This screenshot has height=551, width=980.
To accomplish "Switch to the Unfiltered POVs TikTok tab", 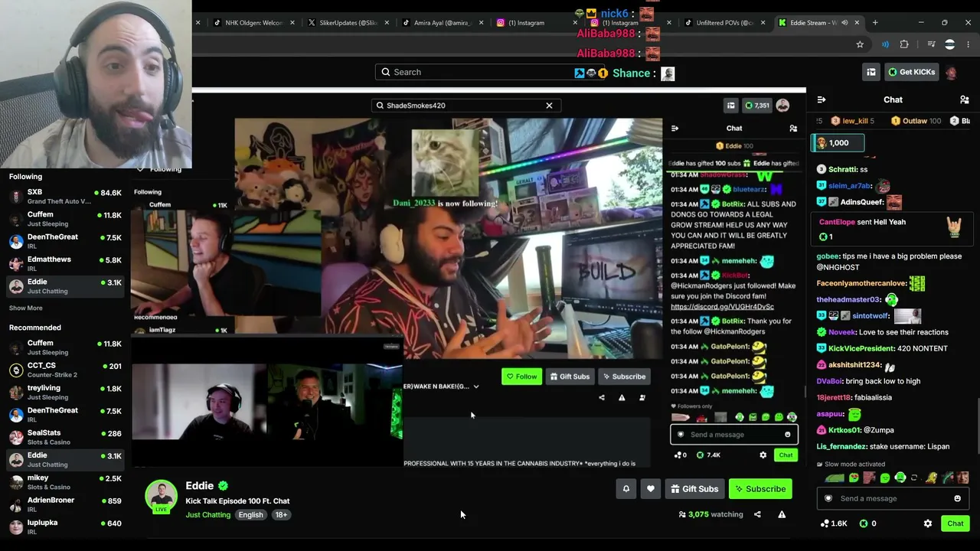I will 724,22.
